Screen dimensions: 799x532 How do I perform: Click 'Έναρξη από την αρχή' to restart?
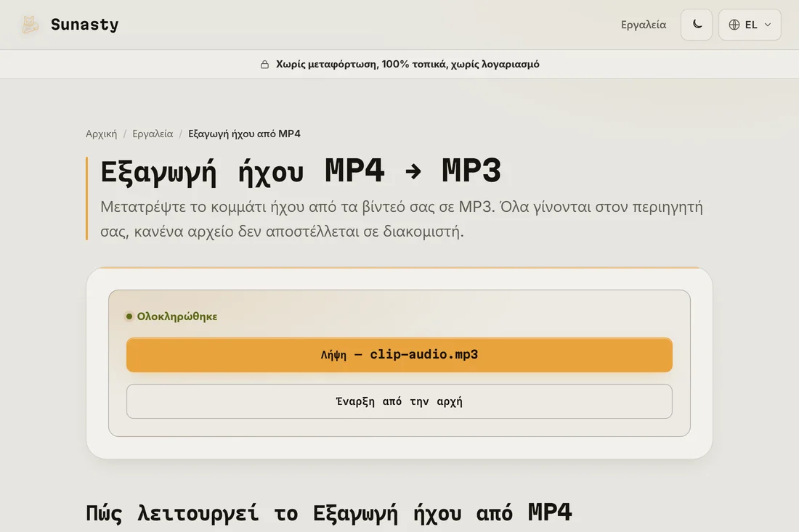[399, 401]
